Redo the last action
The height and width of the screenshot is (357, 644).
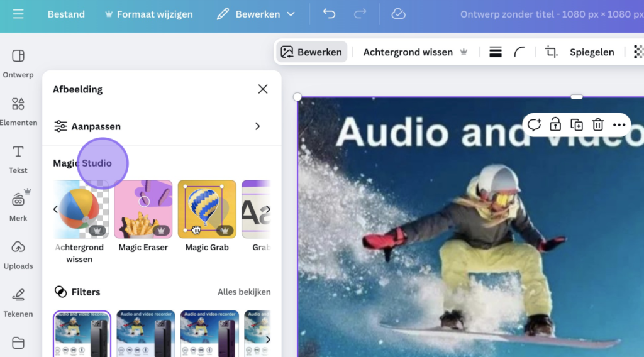(360, 14)
